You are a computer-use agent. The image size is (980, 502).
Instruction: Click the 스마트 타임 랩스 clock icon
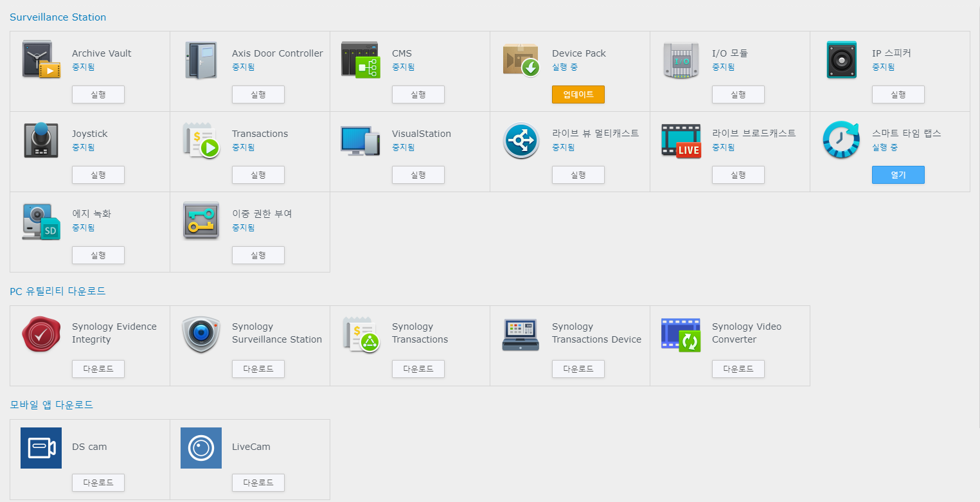point(841,140)
